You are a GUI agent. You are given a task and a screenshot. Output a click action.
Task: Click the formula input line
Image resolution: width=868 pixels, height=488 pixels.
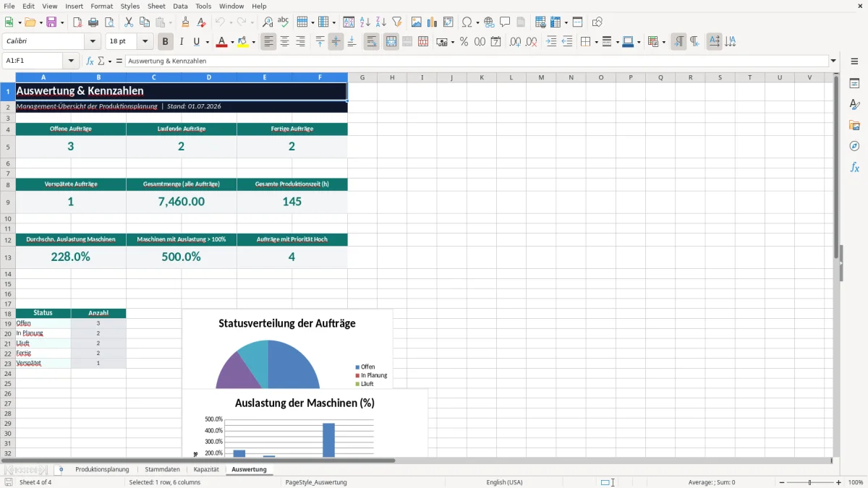477,61
